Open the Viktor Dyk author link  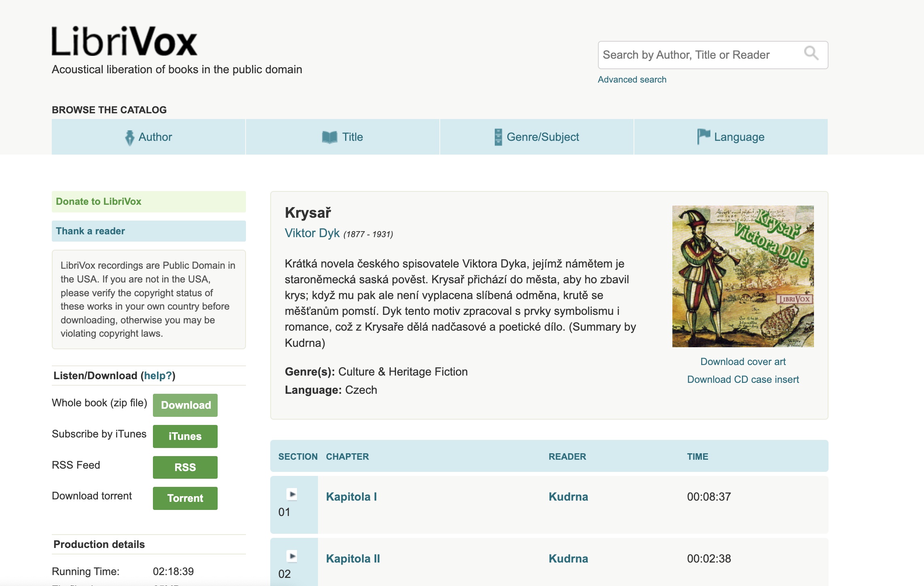(312, 233)
